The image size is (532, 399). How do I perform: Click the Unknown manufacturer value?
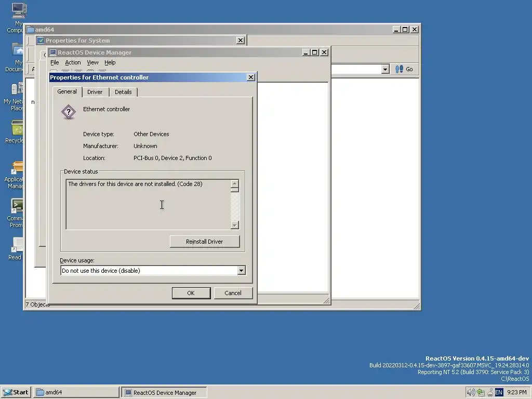[x=145, y=146]
